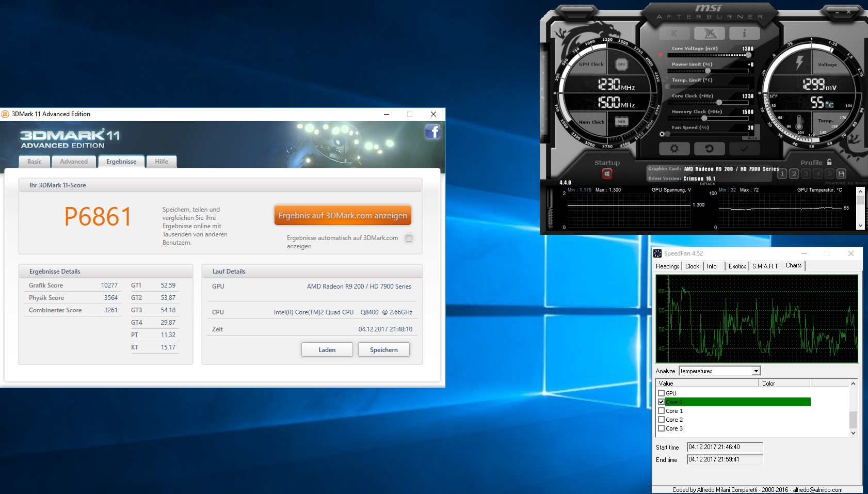
Task: Select profile slot 5 in Afterburner
Action: tap(829, 174)
